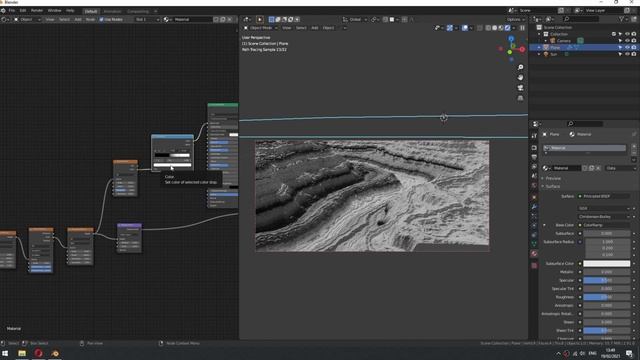Open the Help menu
Screen dimensions: 640x360
[x=70, y=11]
